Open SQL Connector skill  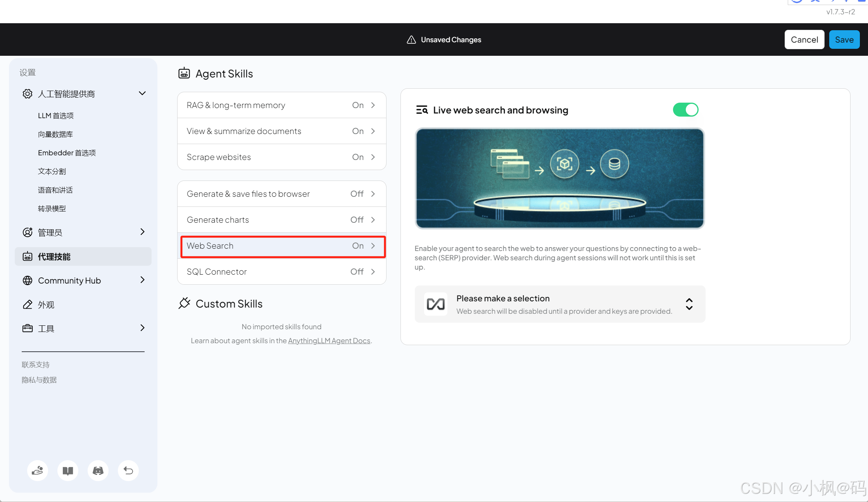click(x=281, y=272)
